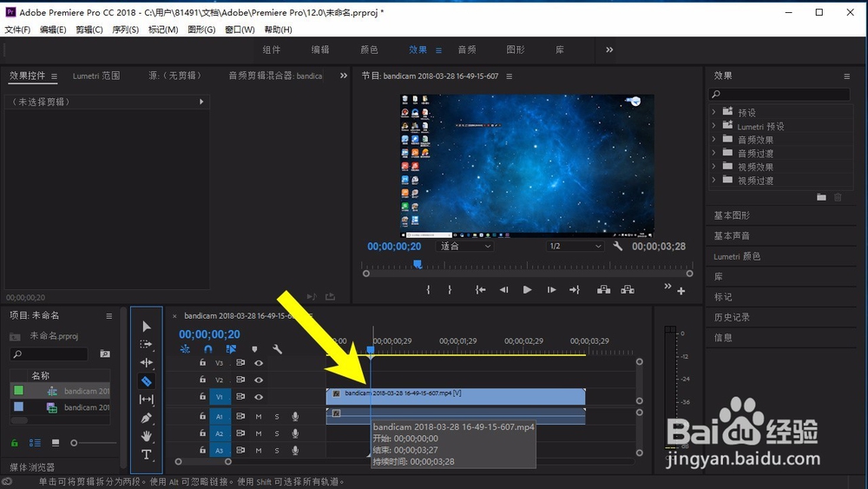Toggle A2 track lock

pyautogui.click(x=202, y=433)
